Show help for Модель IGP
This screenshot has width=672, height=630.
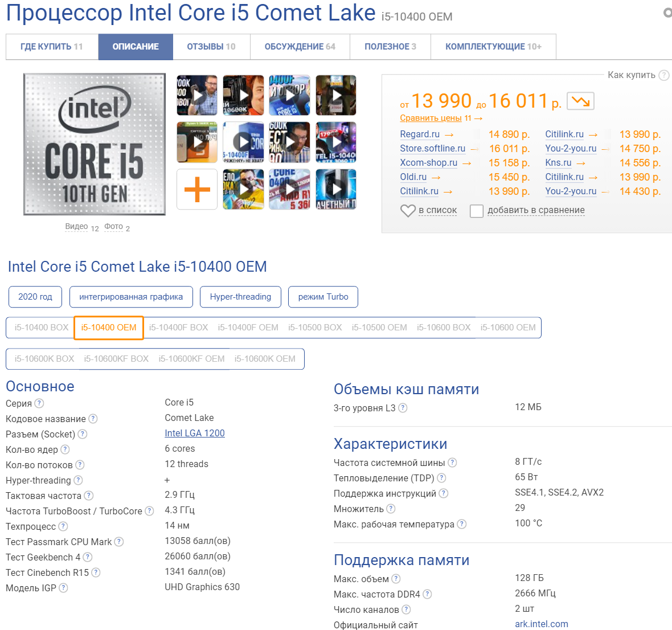pos(63,588)
